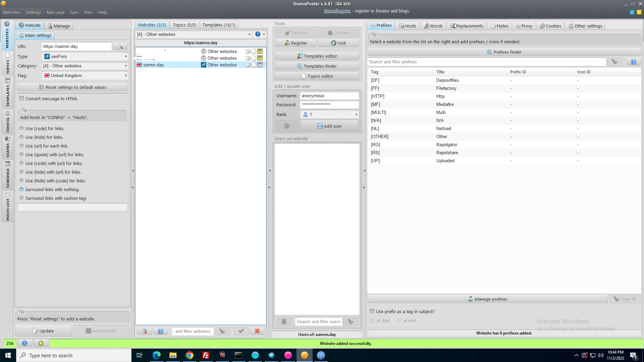Open the Rank dropdown
The height and width of the screenshot is (362, 644).
329,114
